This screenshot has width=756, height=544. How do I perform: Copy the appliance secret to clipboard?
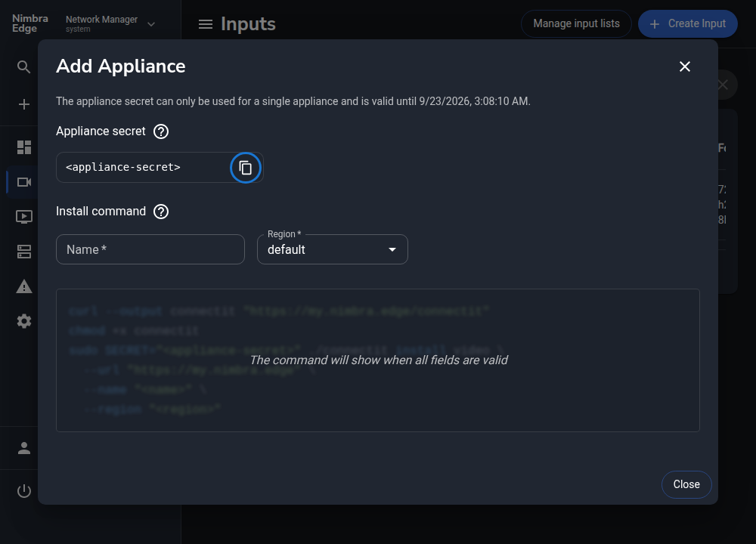246,168
